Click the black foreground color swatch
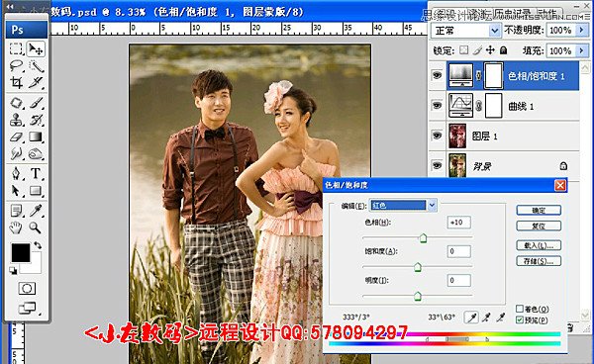 click(x=21, y=253)
